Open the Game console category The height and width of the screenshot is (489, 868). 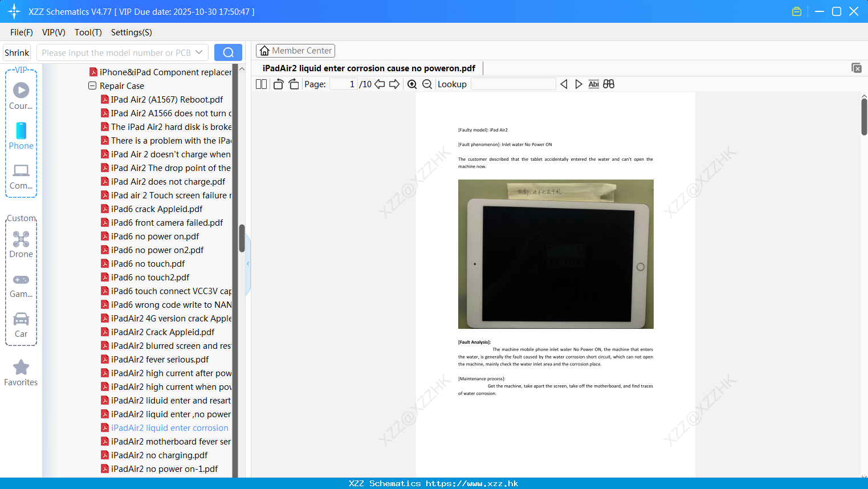[21, 285]
